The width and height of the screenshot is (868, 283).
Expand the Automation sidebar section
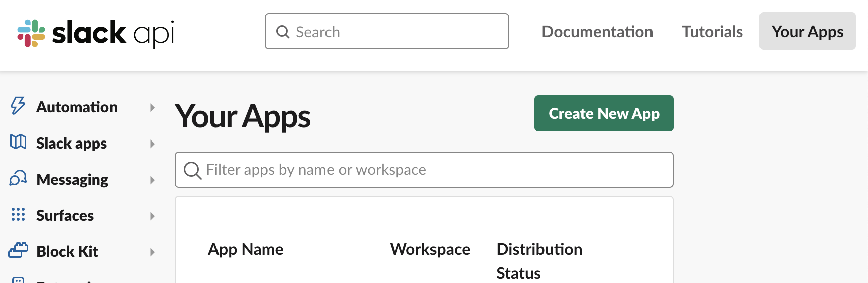pos(152,107)
